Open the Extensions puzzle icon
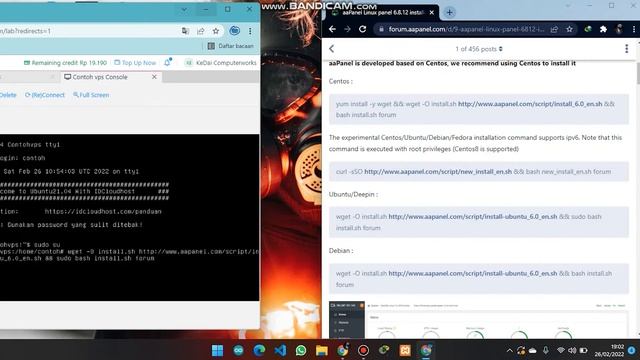This screenshot has width=640, height=360. (603, 29)
